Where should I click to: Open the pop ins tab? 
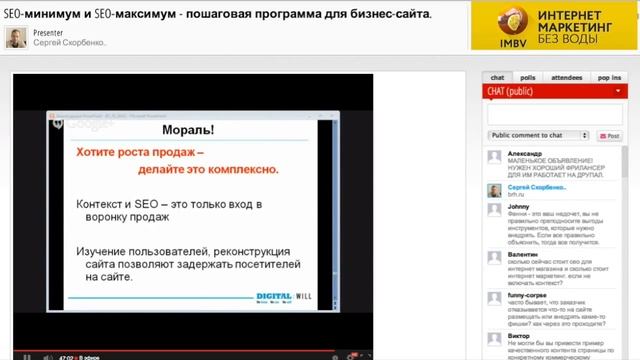tap(609, 78)
